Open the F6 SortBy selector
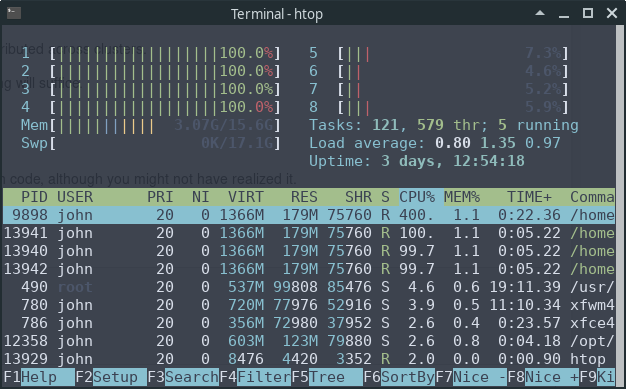Image resolution: width=626 pixels, height=389 pixels. click(x=399, y=377)
